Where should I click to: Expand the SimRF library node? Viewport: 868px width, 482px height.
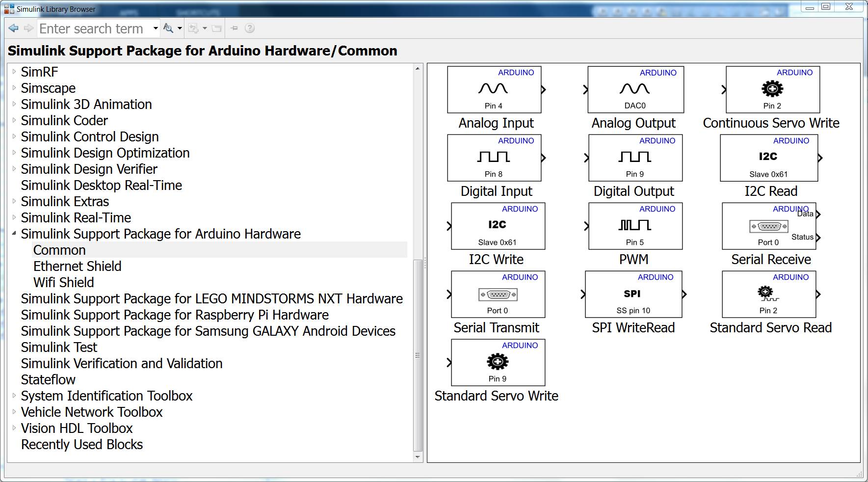[14, 72]
